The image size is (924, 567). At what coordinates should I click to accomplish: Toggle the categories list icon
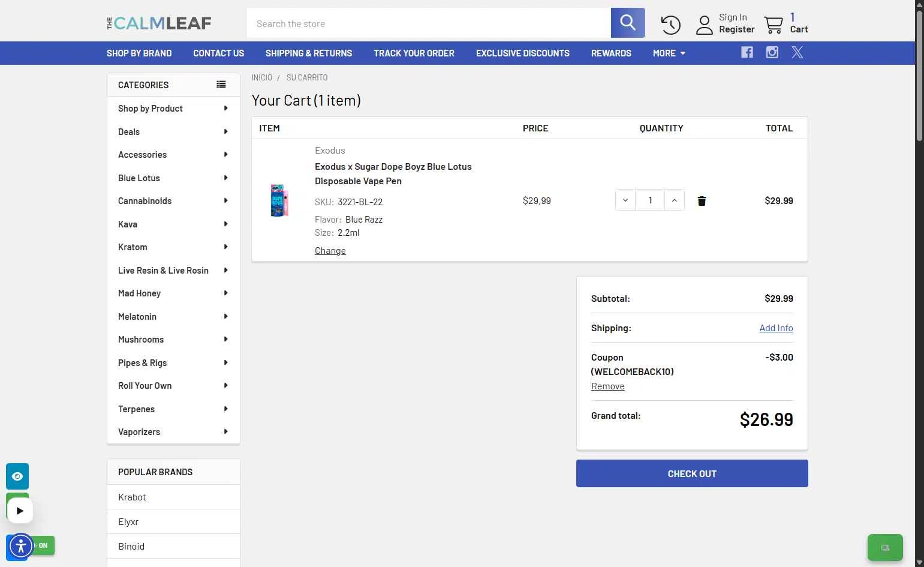click(x=221, y=85)
